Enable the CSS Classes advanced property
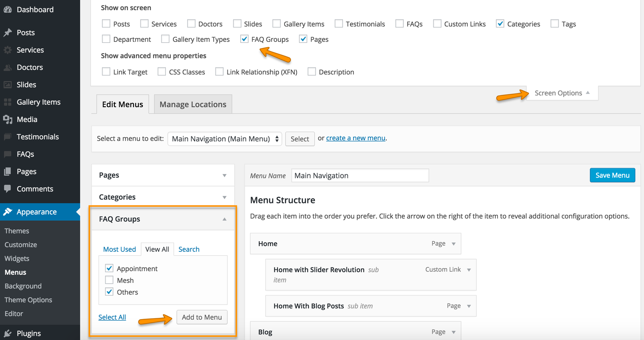644x340 pixels. click(x=162, y=72)
